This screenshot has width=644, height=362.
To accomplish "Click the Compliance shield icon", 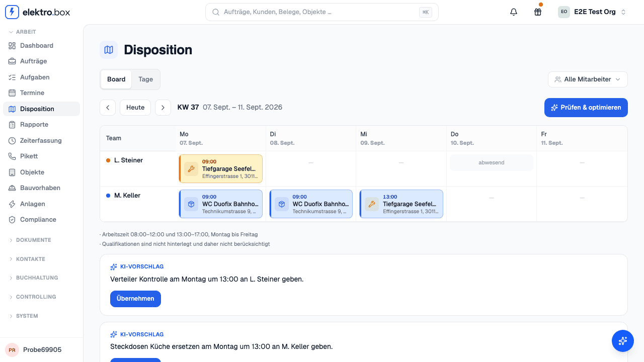I will [x=12, y=220].
